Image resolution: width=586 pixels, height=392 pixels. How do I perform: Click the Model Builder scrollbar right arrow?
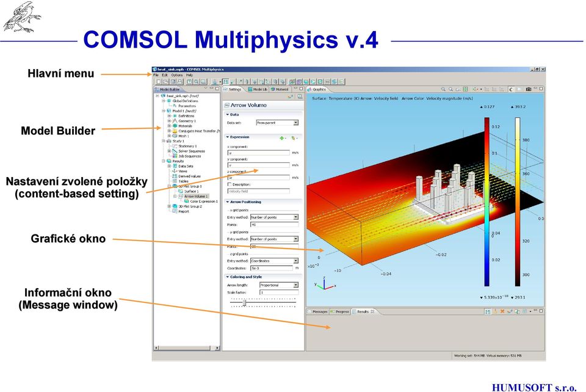[217, 348]
